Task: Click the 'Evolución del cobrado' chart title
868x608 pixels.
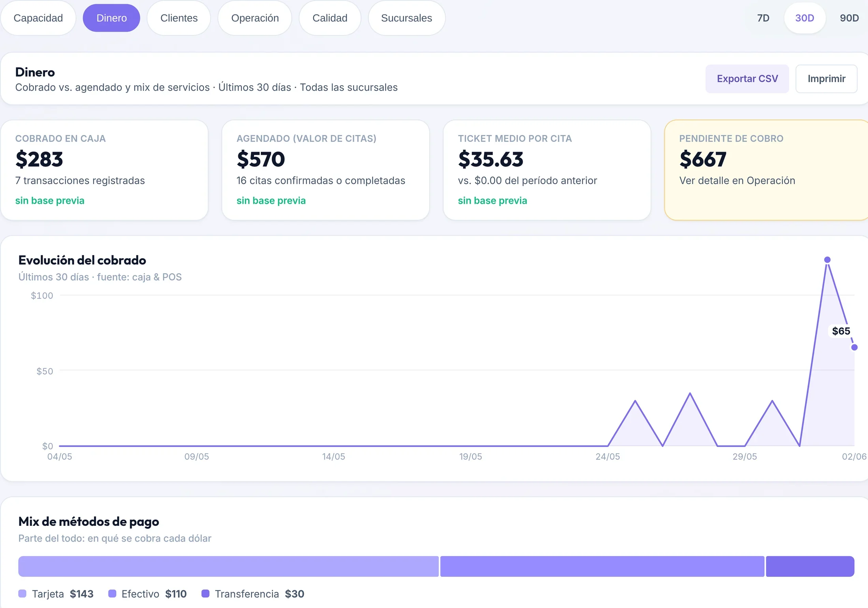Action: click(82, 260)
